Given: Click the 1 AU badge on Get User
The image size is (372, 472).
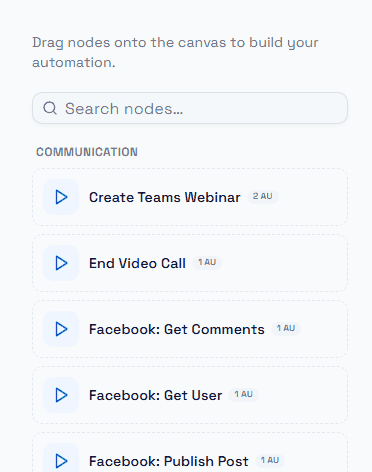Looking at the screenshot, I should pyautogui.click(x=244, y=394).
